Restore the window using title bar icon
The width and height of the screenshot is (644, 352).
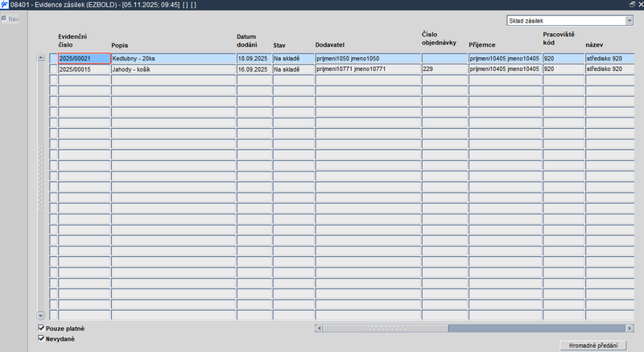click(x=632, y=4)
